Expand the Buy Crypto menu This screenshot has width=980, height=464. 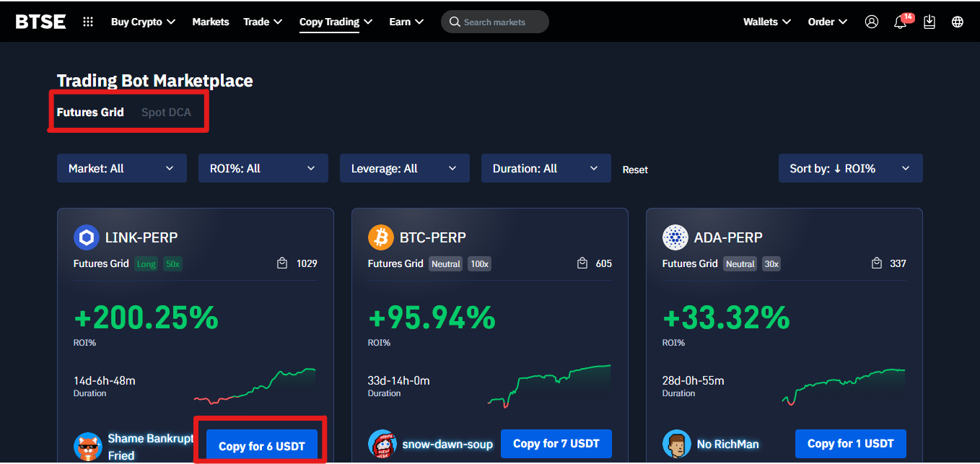143,22
